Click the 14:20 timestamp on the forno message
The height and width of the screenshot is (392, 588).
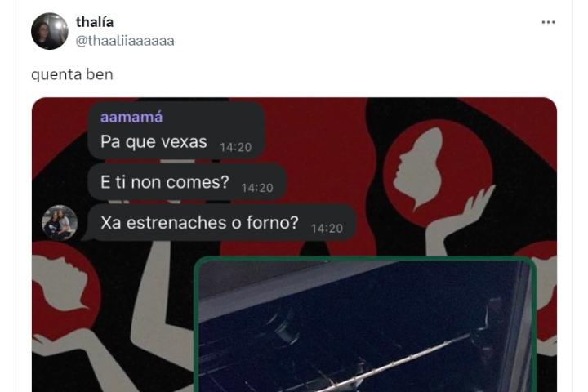point(327,229)
